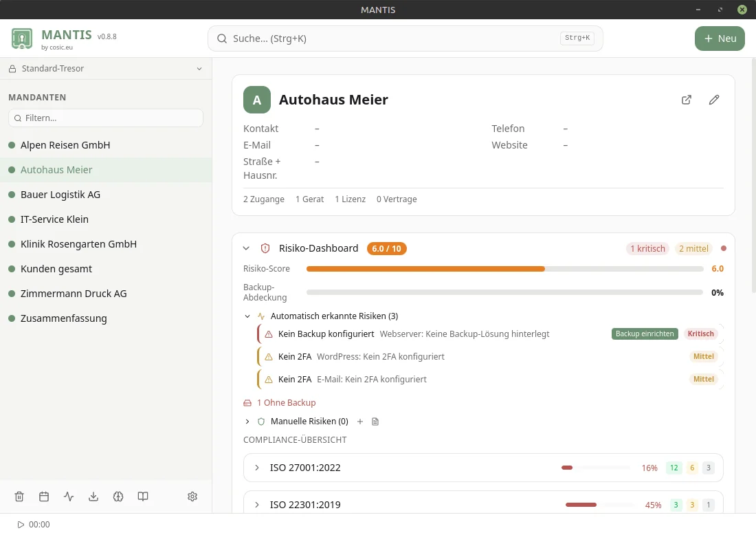756x535 pixels.
Task: Focus the Filtern client filter field
Action: [106, 118]
